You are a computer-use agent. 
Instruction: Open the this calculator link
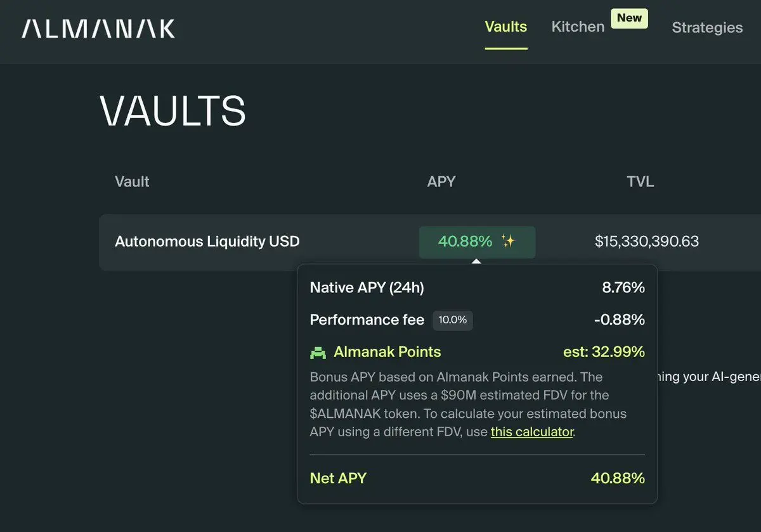(x=532, y=432)
